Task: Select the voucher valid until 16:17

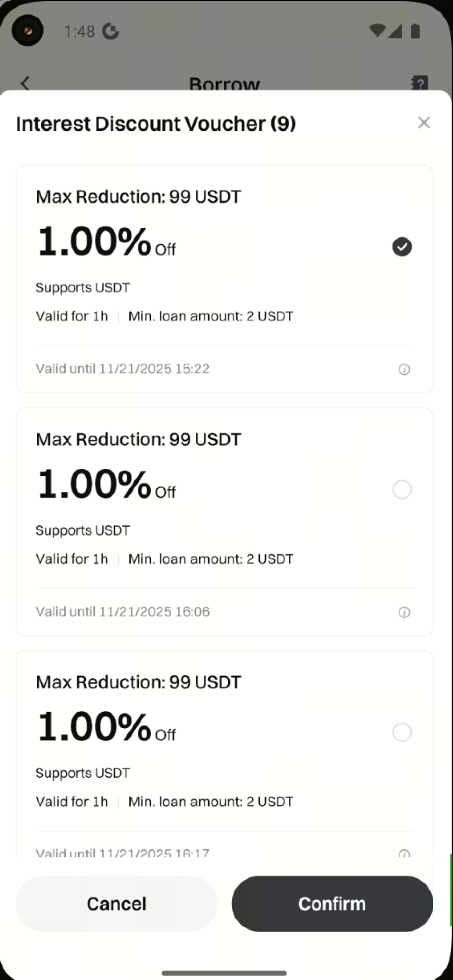Action: tap(402, 732)
